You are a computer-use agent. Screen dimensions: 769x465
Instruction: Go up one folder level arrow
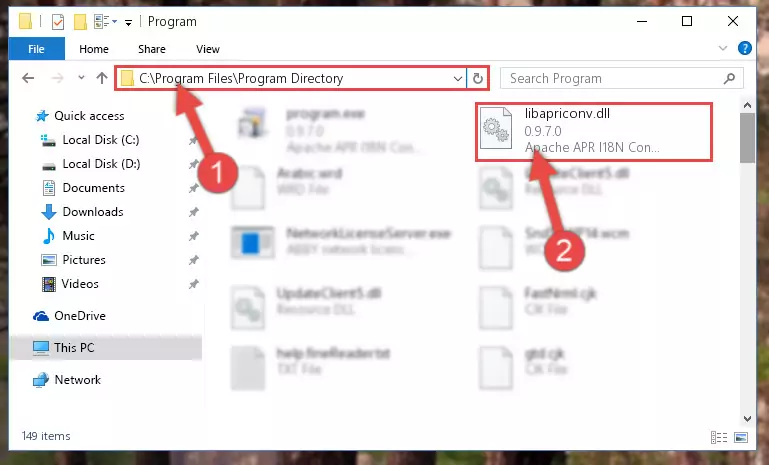102,78
